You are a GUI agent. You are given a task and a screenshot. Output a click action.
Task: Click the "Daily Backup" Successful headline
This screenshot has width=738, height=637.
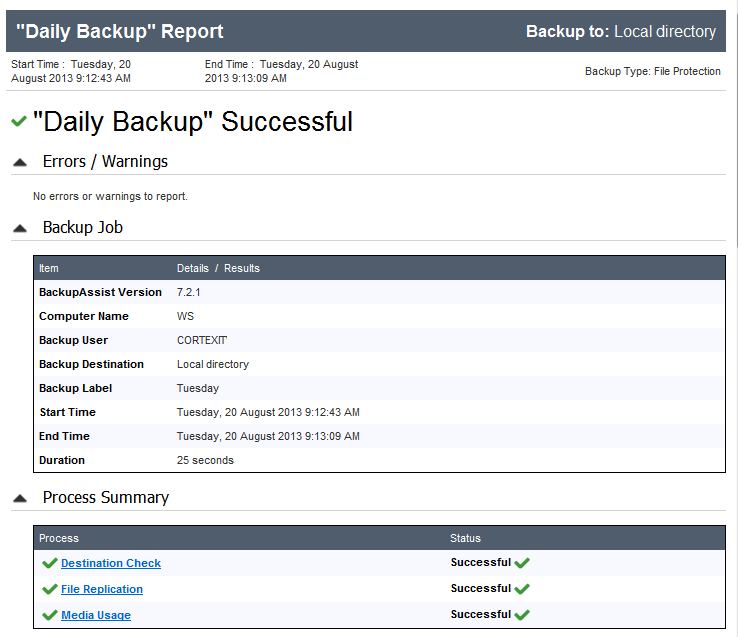point(193,122)
